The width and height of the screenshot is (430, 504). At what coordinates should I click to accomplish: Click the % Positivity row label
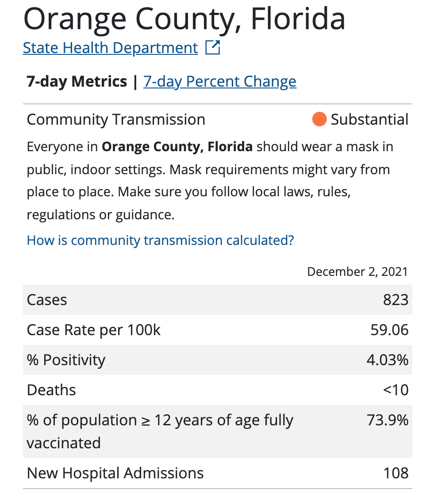66,360
